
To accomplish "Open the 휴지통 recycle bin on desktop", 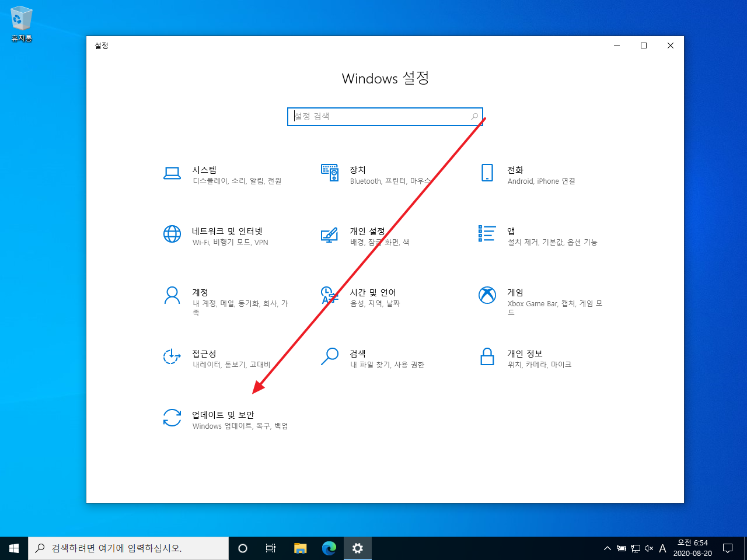I will tap(21, 24).
